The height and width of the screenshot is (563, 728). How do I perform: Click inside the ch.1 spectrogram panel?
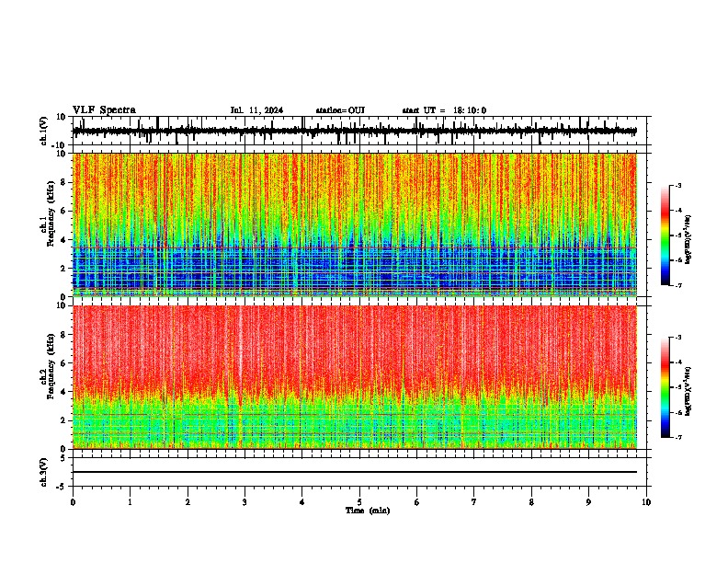click(x=355, y=224)
